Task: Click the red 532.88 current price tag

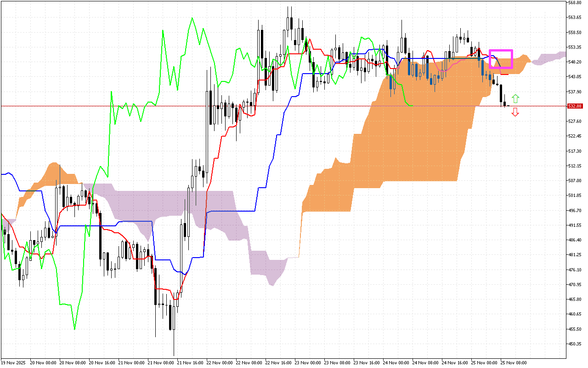Action: [575, 106]
